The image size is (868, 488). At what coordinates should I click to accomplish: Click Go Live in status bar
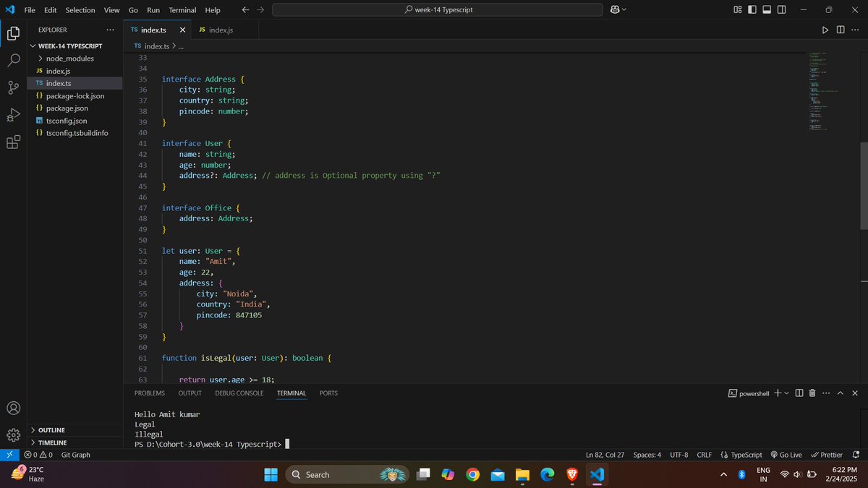(786, 455)
